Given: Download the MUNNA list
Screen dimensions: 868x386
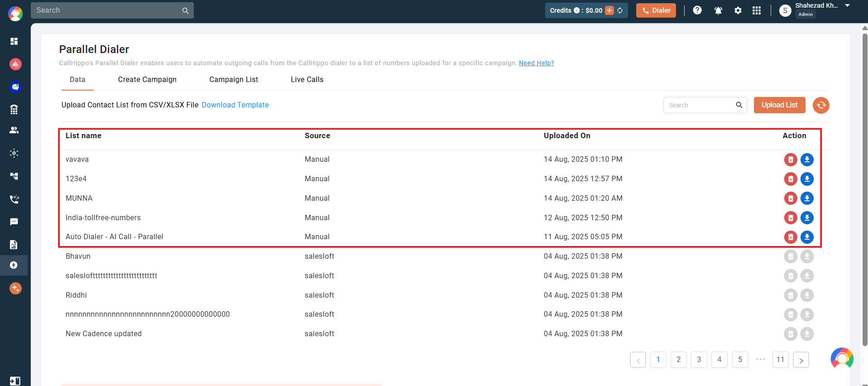Looking at the screenshot, I should point(807,198).
